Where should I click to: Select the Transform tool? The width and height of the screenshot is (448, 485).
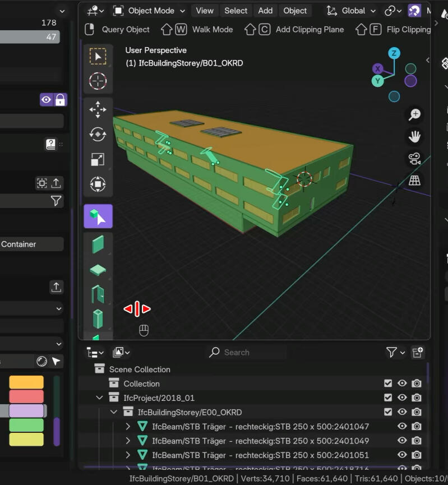98,184
